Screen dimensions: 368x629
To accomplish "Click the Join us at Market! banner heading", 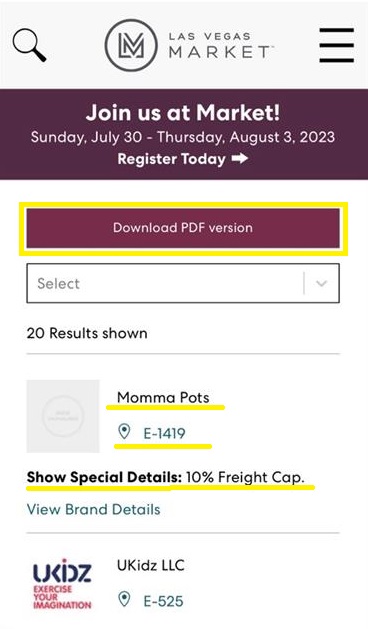I will [183, 113].
